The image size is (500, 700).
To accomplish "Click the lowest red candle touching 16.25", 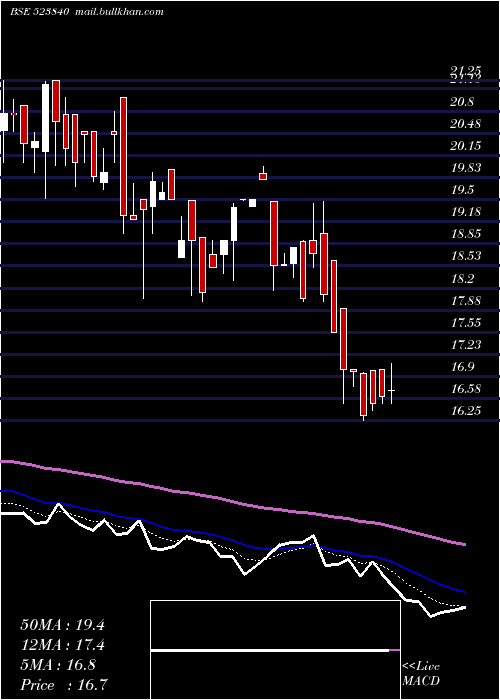I will pyautogui.click(x=363, y=396).
